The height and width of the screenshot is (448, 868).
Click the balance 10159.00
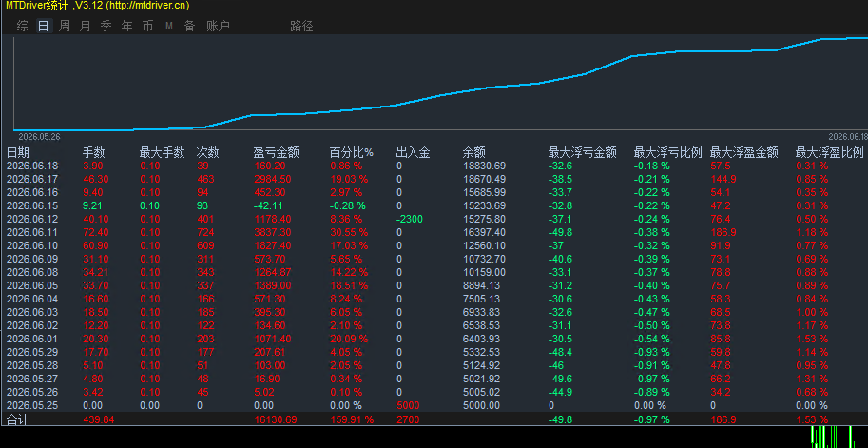(x=484, y=272)
